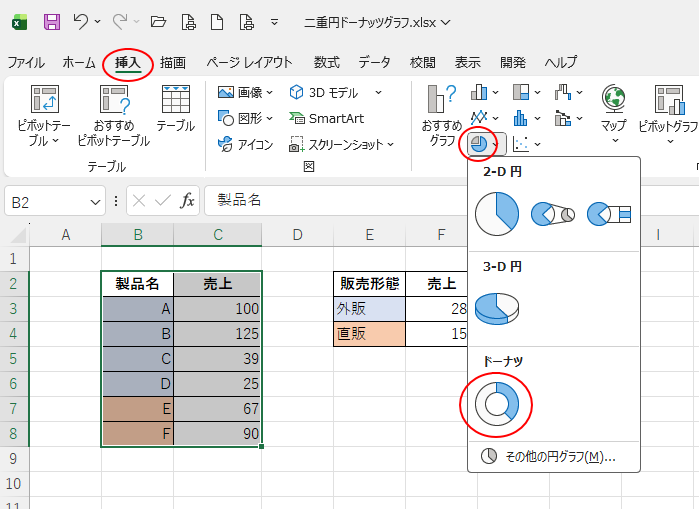
Task: Click the Save icon in the quick access toolbar
Action: (x=52, y=22)
